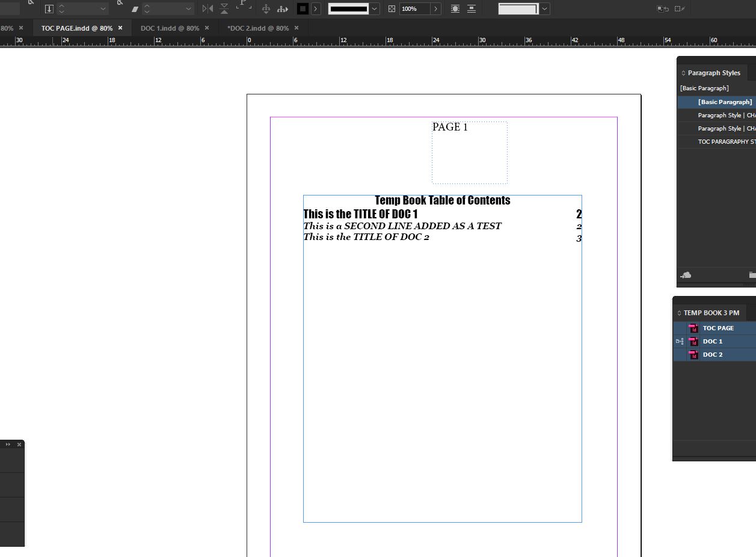Click the InDesign file icon for DOC 1

(693, 342)
